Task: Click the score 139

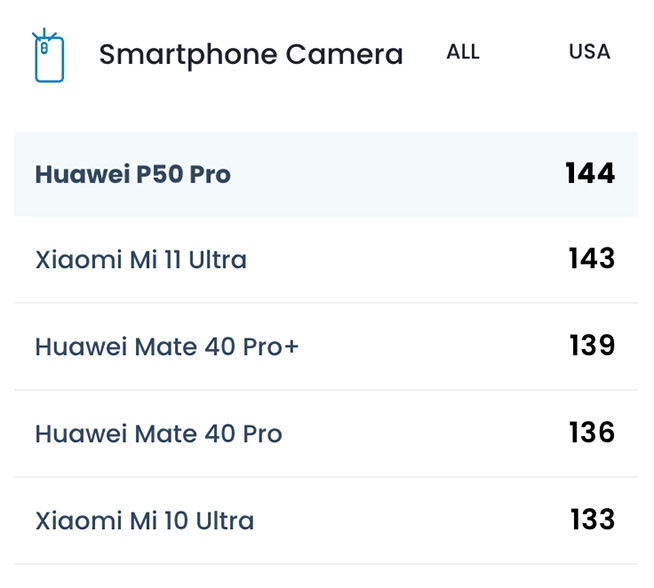Action: pyautogui.click(x=591, y=346)
